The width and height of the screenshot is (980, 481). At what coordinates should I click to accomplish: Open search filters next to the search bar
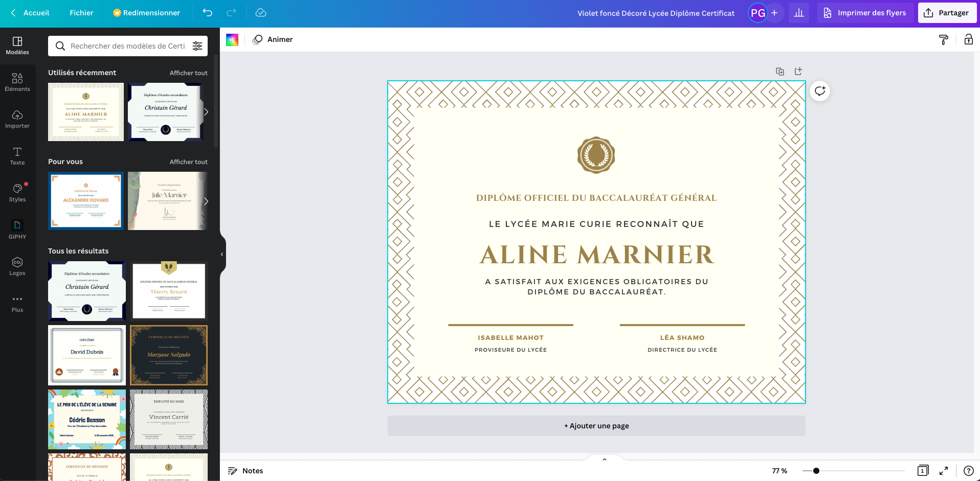(x=197, y=45)
